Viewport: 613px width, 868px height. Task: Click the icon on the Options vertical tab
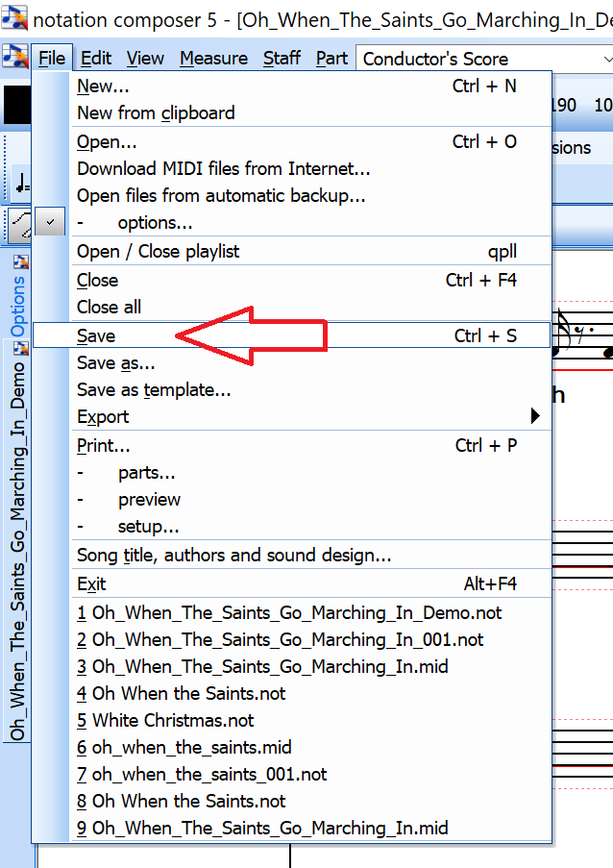coord(20,261)
